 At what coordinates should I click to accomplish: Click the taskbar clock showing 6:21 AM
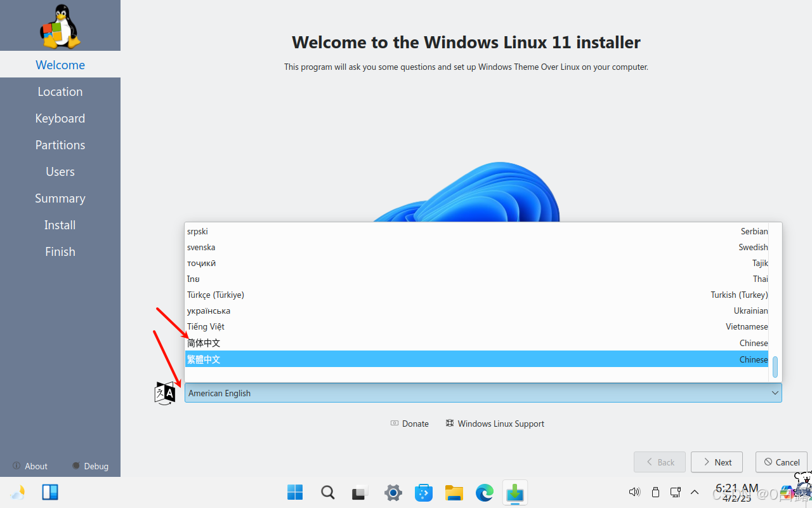click(x=737, y=493)
